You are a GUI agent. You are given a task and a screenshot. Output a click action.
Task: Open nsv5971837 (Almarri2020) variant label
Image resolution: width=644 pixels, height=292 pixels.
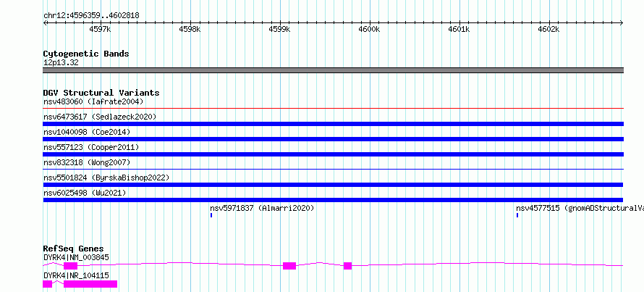coord(262,208)
